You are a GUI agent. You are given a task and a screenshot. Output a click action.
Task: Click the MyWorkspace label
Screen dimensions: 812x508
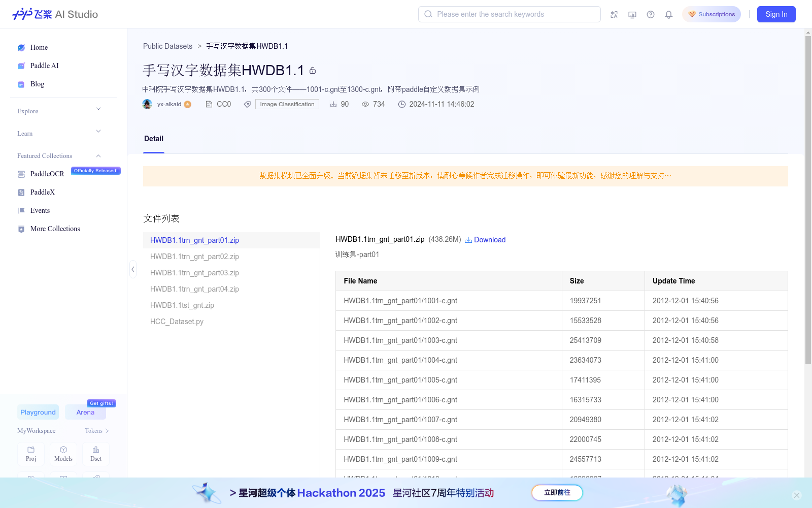(37, 431)
